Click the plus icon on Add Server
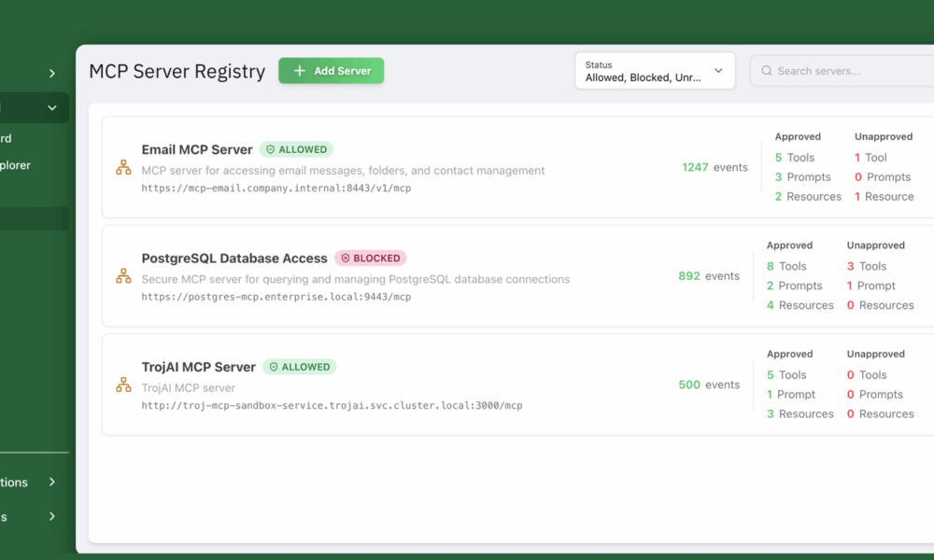 coord(299,71)
